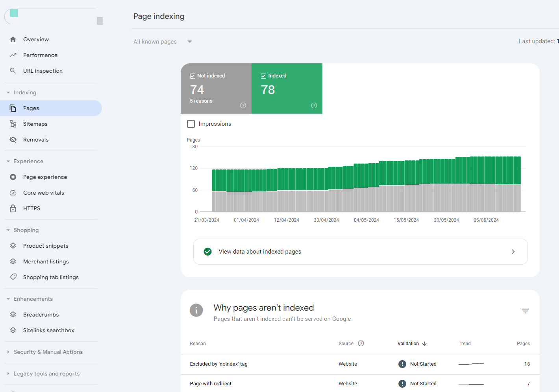This screenshot has height=392, width=559.
Task: Open URL inspection magnifier icon
Action: click(x=13, y=71)
